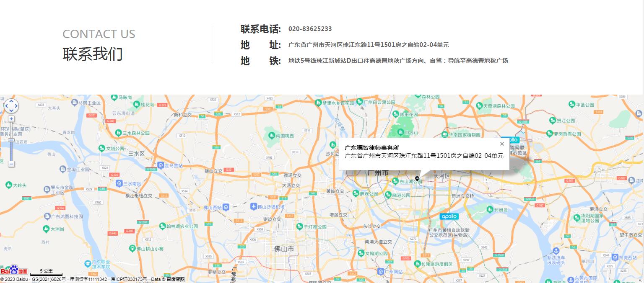The height and width of the screenshot is (283, 644).
Task: Click the phone number 020-83625233
Action: click(x=310, y=29)
